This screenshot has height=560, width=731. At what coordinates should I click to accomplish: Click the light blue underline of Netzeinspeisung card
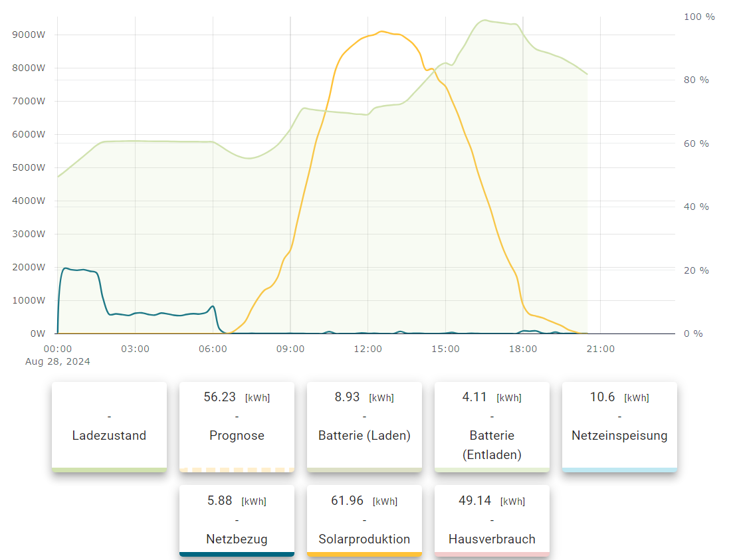pos(619,470)
